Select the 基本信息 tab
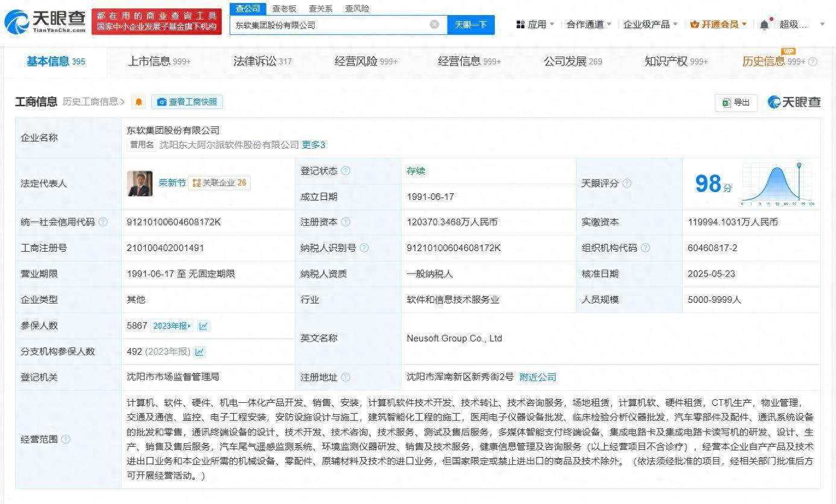This screenshot has width=836, height=504. [55, 61]
